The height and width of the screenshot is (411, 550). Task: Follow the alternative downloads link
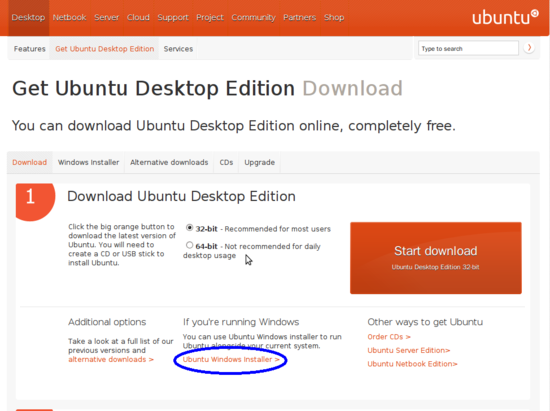pos(111,359)
